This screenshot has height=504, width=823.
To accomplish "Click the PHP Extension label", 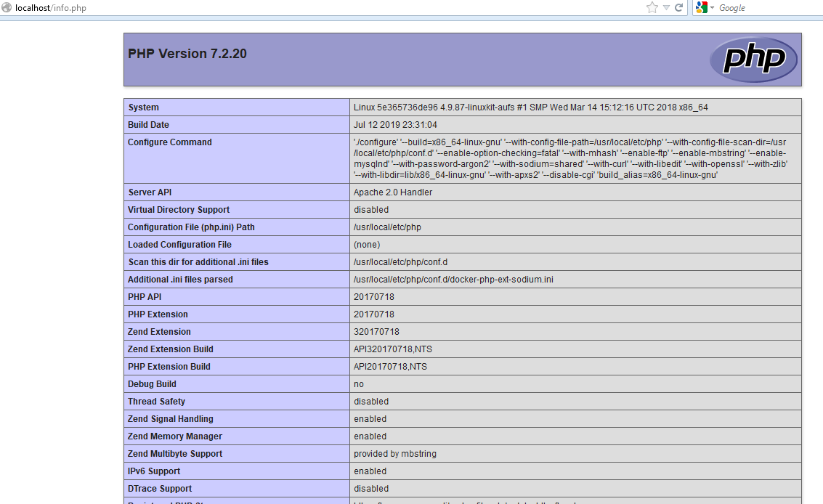I will (158, 314).
